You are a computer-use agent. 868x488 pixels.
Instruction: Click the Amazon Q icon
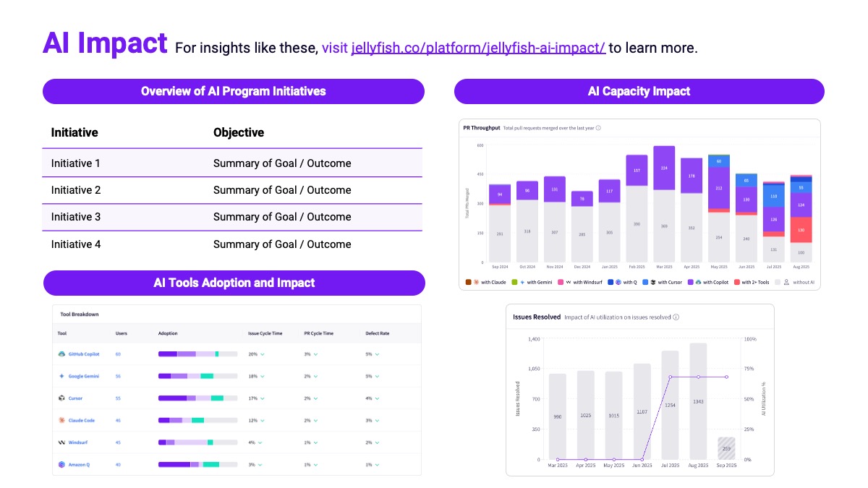61,464
